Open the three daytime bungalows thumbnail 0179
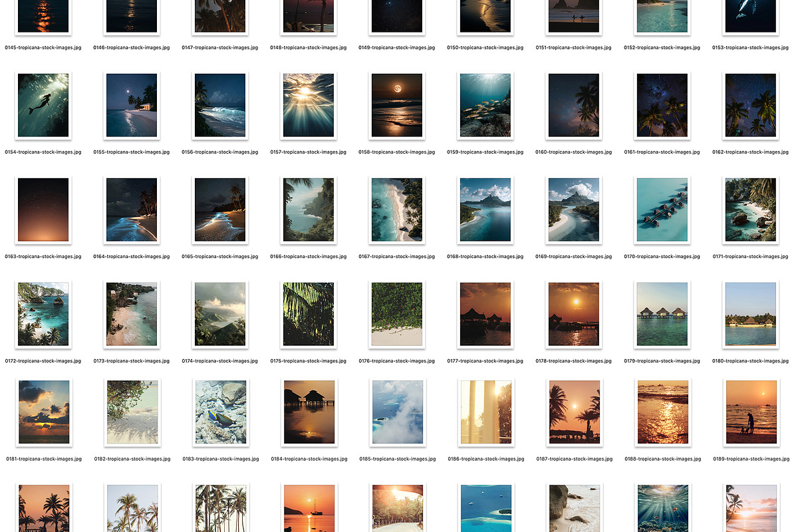The width and height of the screenshot is (798, 532). coord(662,314)
